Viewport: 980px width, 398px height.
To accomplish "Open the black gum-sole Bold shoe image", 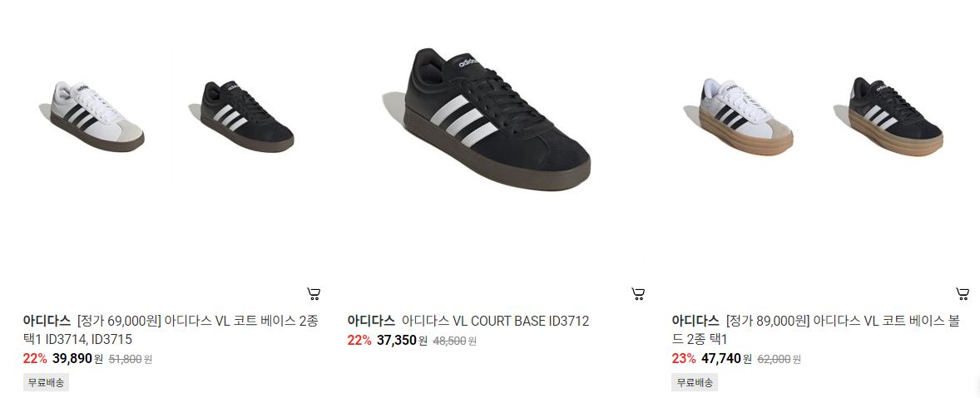I will 890,116.
